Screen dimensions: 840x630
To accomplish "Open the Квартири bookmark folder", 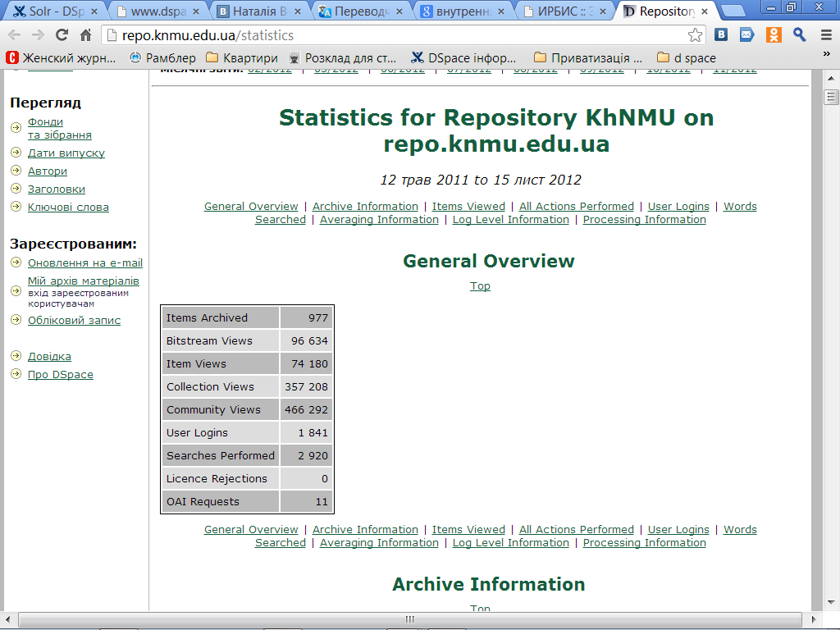I will click(x=242, y=58).
